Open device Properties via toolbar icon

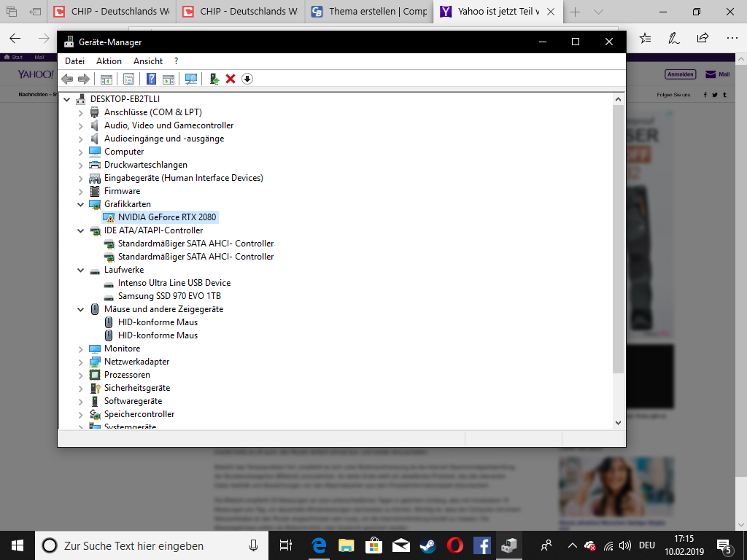[128, 79]
